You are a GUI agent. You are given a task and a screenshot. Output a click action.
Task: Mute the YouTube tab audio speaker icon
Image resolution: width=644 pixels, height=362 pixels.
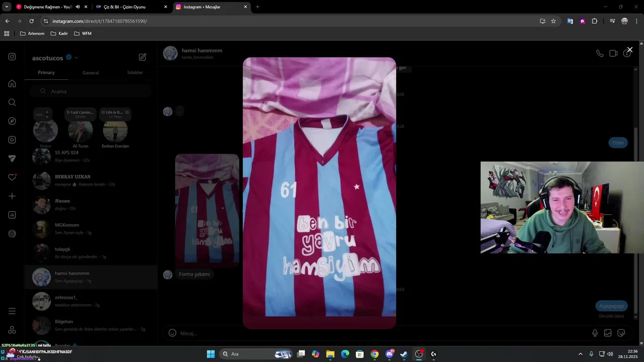coord(77,7)
